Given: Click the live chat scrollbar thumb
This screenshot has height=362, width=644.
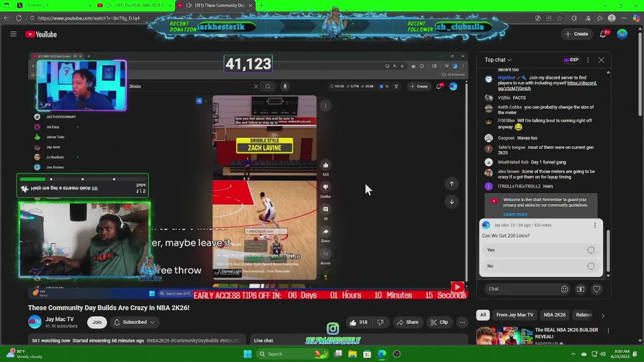Looking at the screenshot, I should [608, 250].
